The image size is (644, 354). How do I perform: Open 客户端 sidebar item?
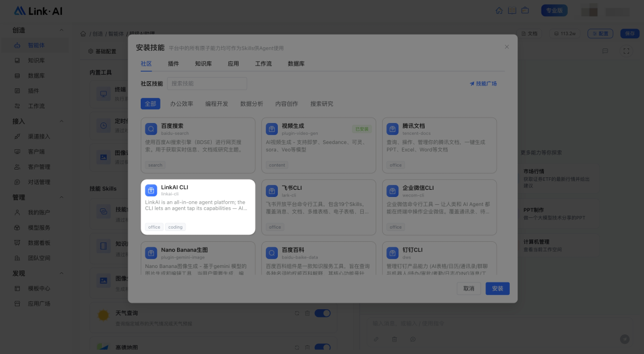(x=35, y=152)
